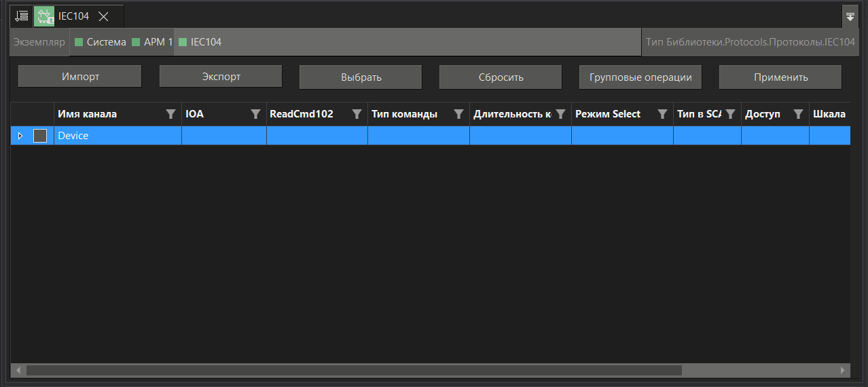This screenshot has width=868, height=387.
Task: Select the Система breadcrumb item
Action: 100,42
